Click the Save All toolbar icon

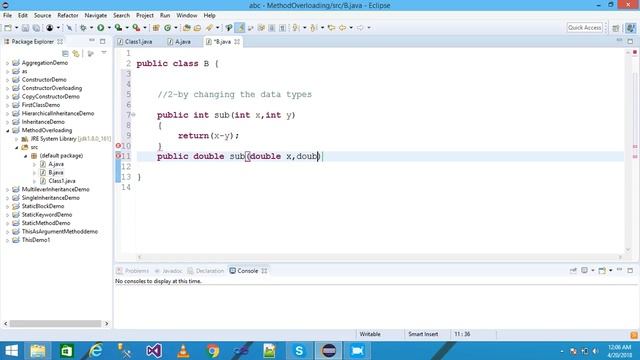tap(36, 28)
